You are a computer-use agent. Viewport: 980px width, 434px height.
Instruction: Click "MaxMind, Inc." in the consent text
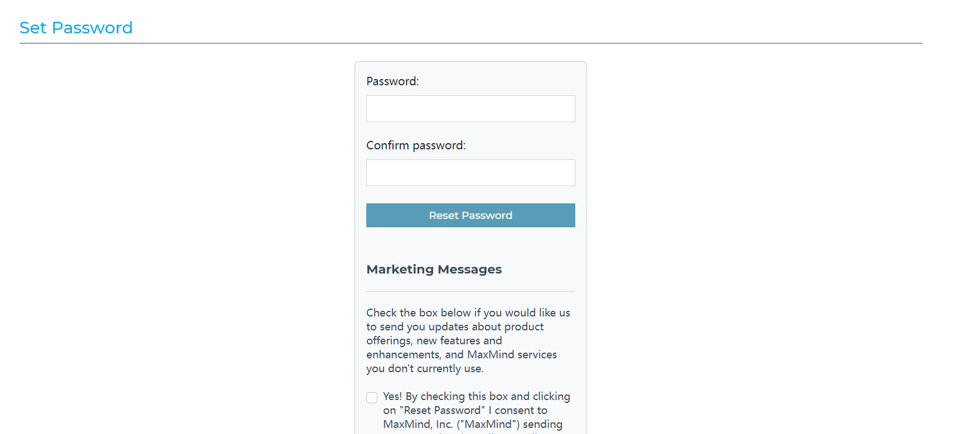(418, 424)
